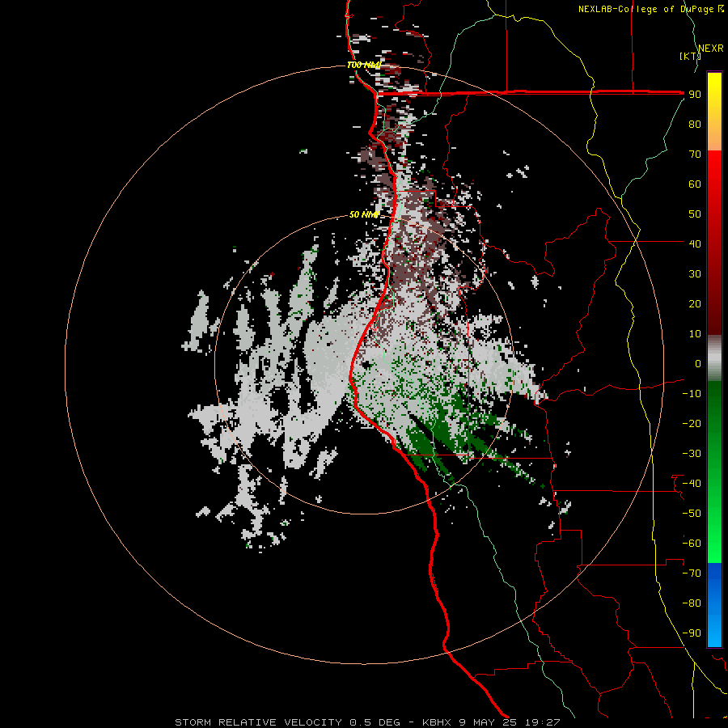Click the 30 value on velocity scale
728x728 pixels.
click(695, 274)
